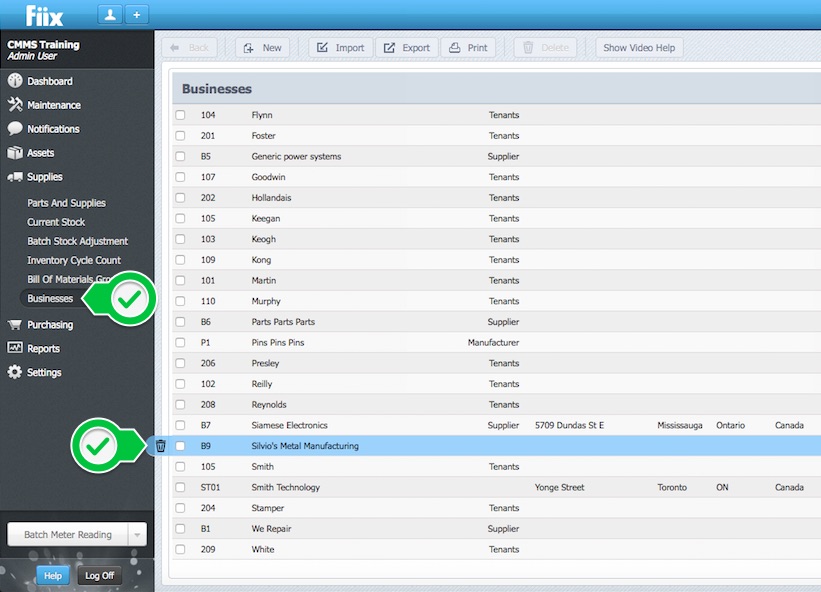
Task: Check the box beside Keegan
Action: (x=180, y=218)
